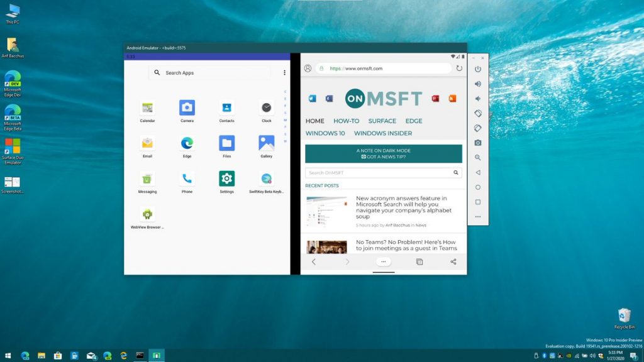Open the HOW-TO section
Image resolution: width=644 pixels, height=362 pixels.
coord(347,121)
